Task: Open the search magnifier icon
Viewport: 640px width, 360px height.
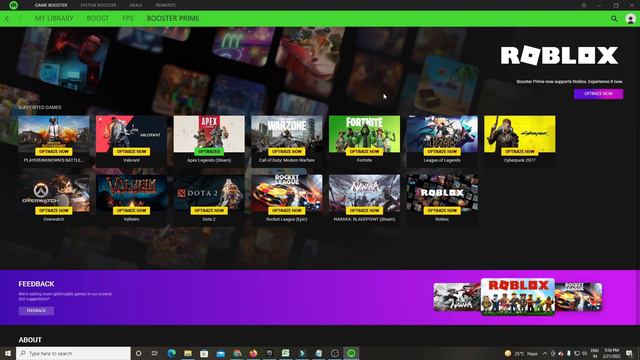Action: click(x=614, y=19)
